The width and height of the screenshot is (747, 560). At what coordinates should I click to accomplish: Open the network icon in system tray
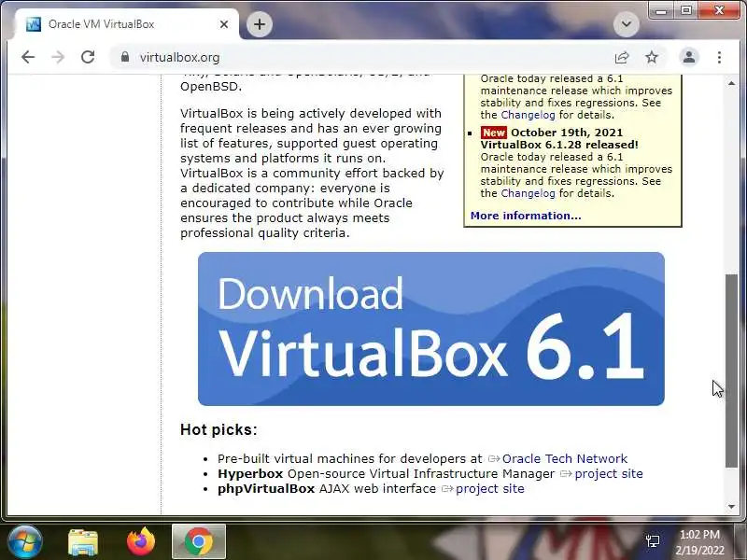[652, 541]
